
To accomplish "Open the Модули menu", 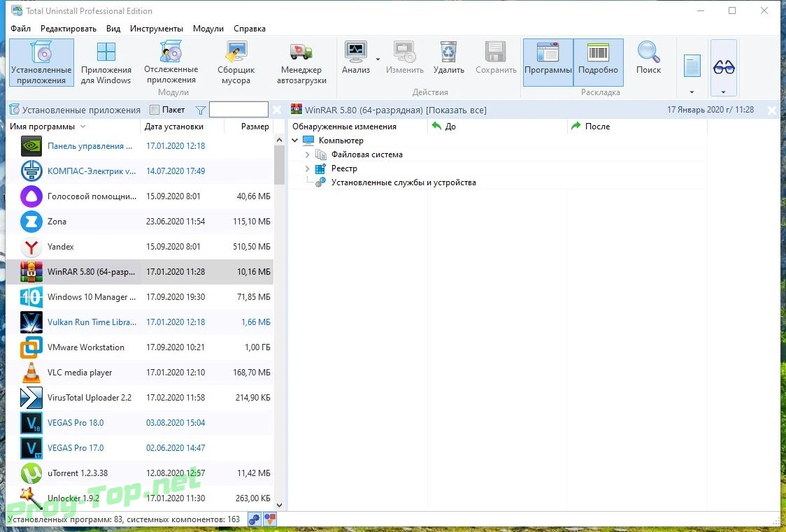I will [208, 29].
